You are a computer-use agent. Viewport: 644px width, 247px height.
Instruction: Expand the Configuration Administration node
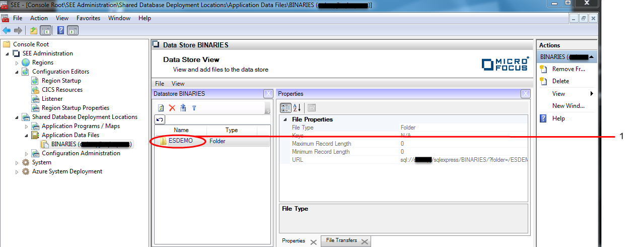tap(26, 153)
